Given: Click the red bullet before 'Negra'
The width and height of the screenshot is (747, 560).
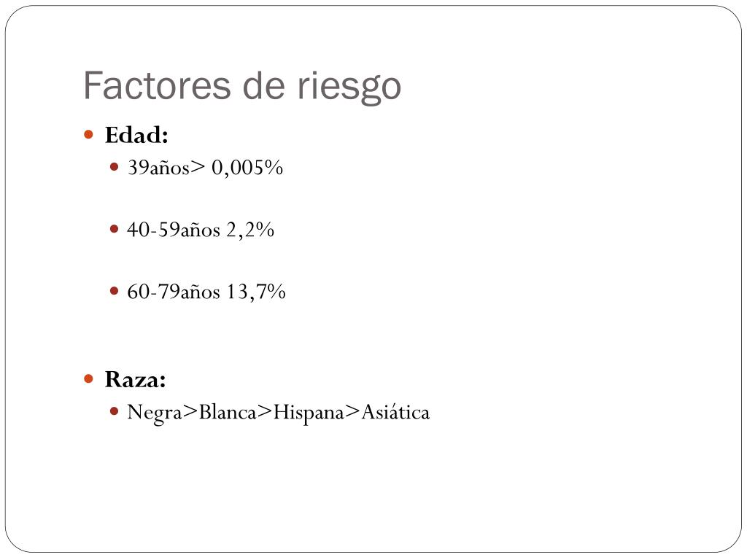Looking at the screenshot, I should pyautogui.click(x=114, y=411).
